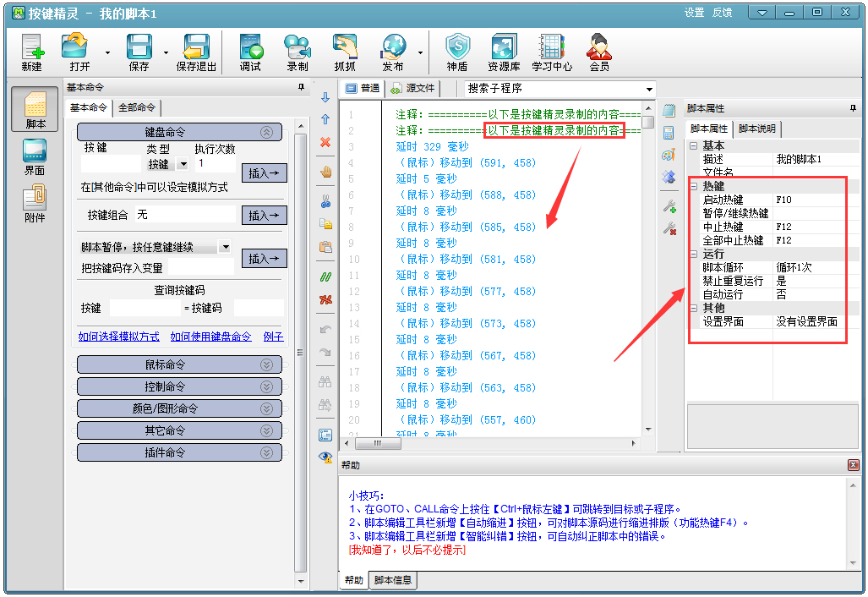
Task: Click the 保存退出 save and exit icon
Action: point(196,52)
